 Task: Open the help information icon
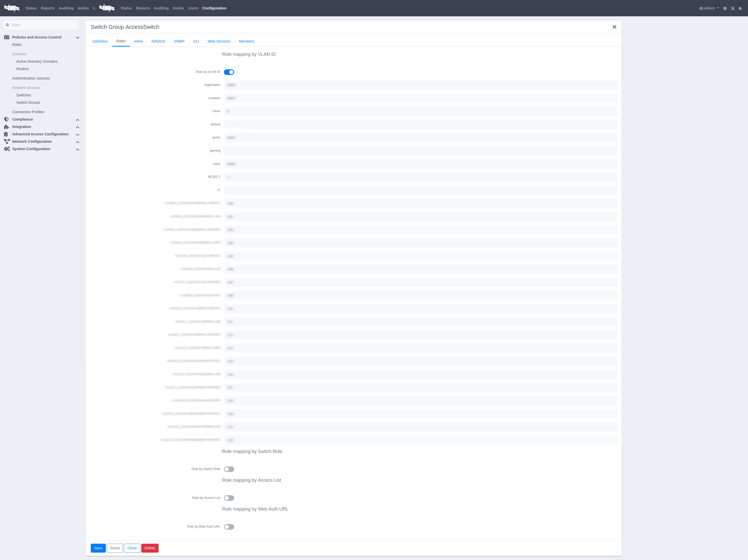point(725,8)
